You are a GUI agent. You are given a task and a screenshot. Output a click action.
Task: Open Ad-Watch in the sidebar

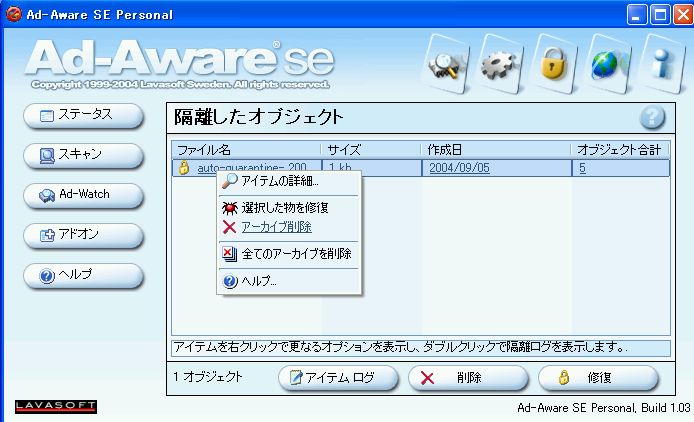84,196
